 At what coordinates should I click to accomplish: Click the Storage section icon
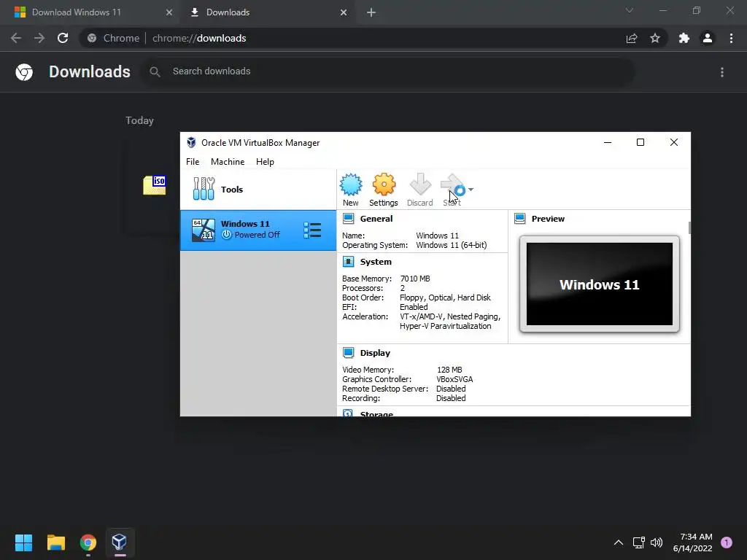(x=348, y=413)
